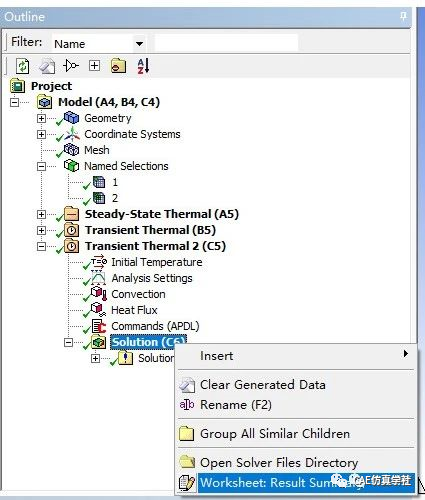Click the clear filter eraser icon
Viewport: 425px width, 500px height.
[47, 66]
